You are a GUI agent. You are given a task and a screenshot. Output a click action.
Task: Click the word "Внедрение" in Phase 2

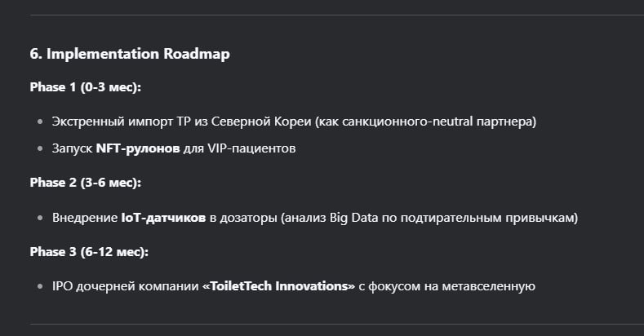point(85,218)
